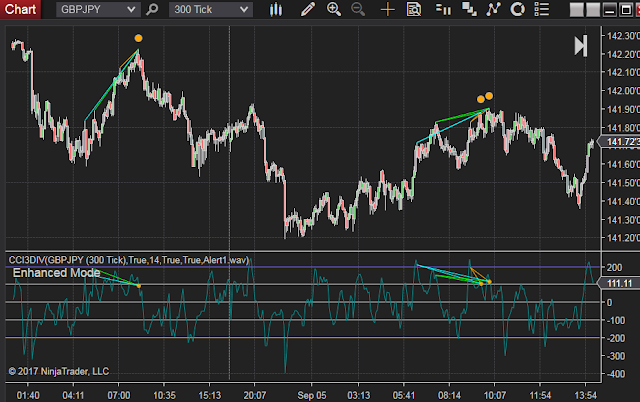640x402 pixels.
Task: Click the zoom out magnifier icon
Action: (x=358, y=9)
